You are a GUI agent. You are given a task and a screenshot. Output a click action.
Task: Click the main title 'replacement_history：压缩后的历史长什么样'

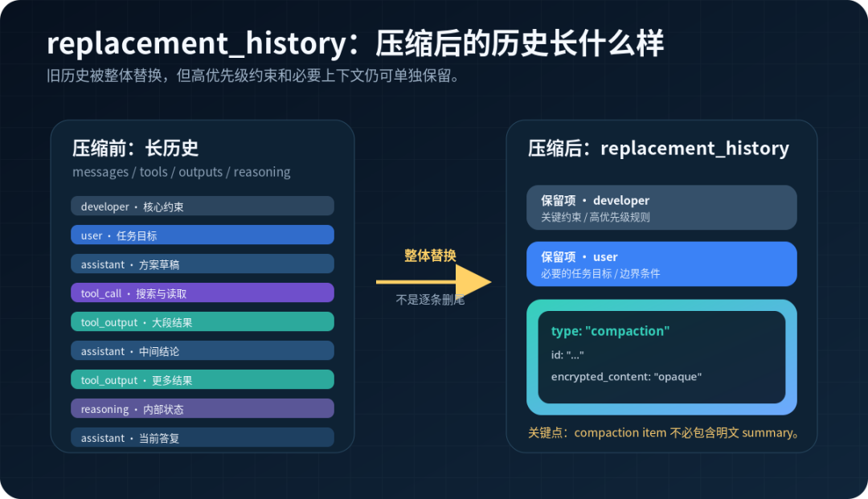[x=355, y=43]
